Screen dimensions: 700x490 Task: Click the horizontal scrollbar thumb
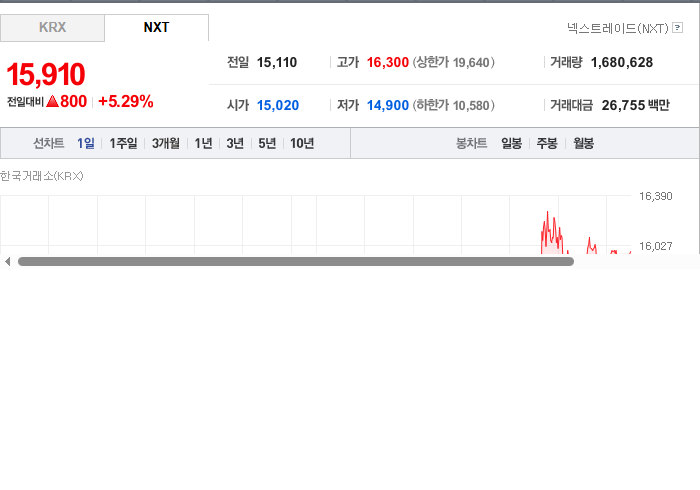point(296,262)
